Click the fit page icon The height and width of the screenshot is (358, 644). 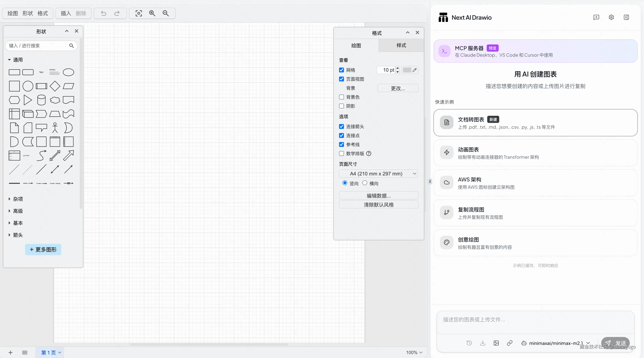click(x=139, y=13)
